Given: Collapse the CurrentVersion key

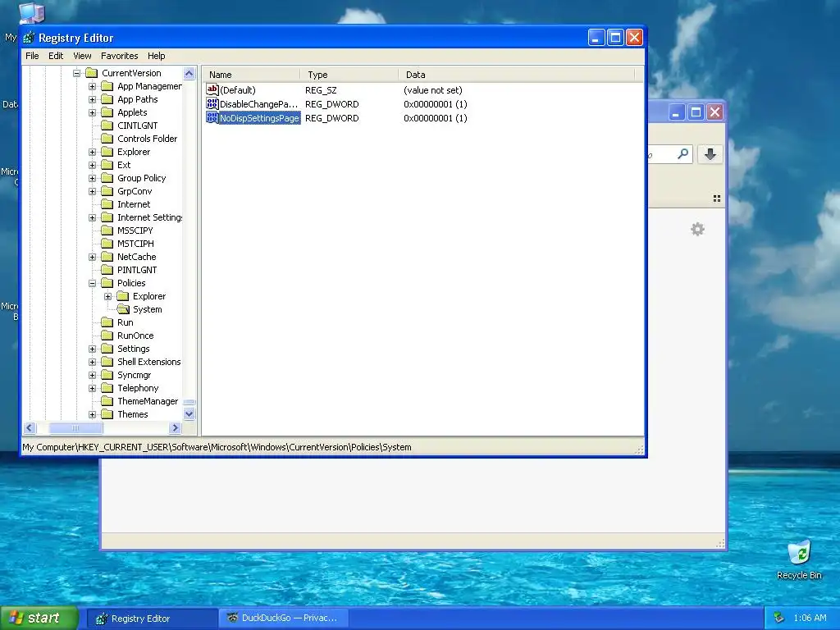Looking at the screenshot, I should coord(76,73).
